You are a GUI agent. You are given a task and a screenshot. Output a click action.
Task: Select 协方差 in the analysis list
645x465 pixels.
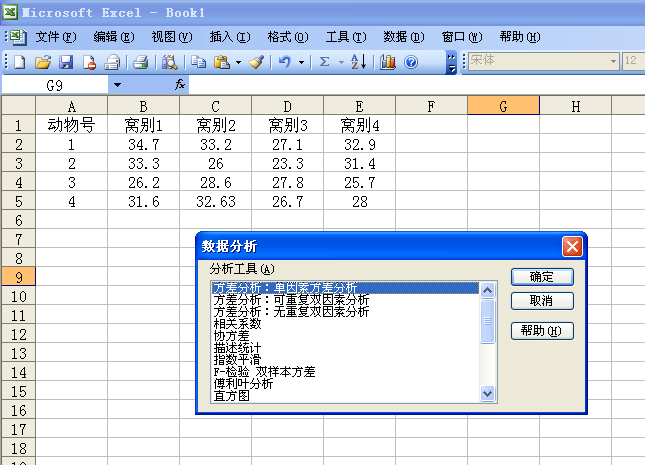(x=345, y=336)
